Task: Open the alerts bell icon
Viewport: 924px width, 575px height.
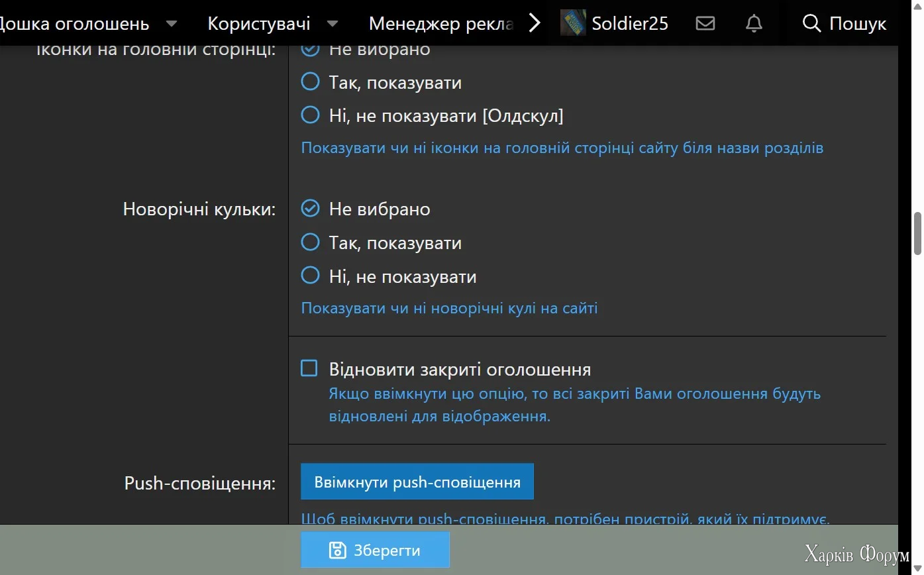Action: [754, 24]
